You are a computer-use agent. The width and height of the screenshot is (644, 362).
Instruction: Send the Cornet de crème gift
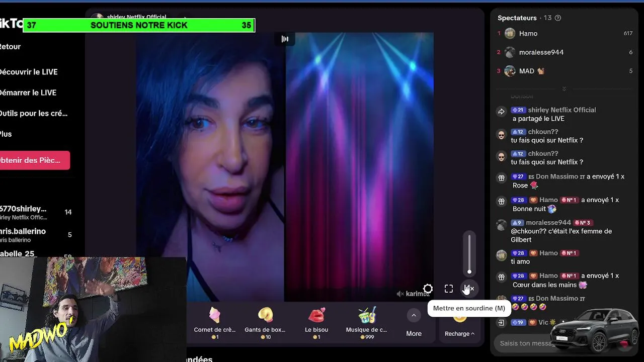click(x=215, y=322)
